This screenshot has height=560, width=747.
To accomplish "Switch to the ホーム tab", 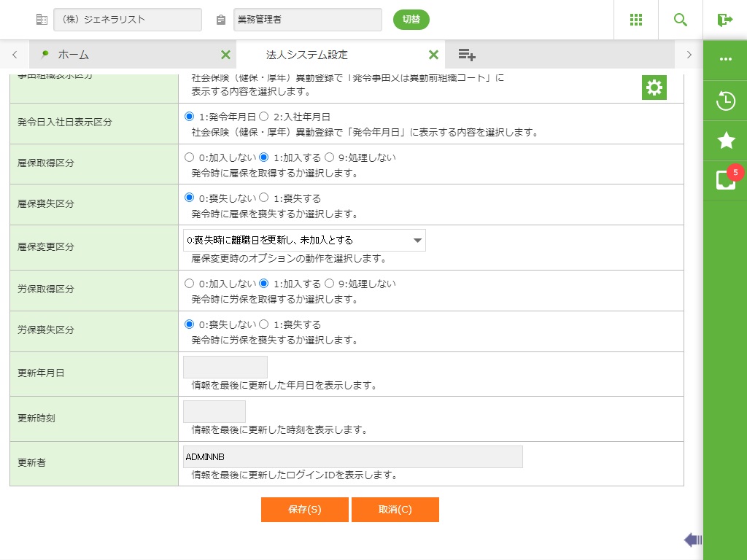I will pos(73,55).
